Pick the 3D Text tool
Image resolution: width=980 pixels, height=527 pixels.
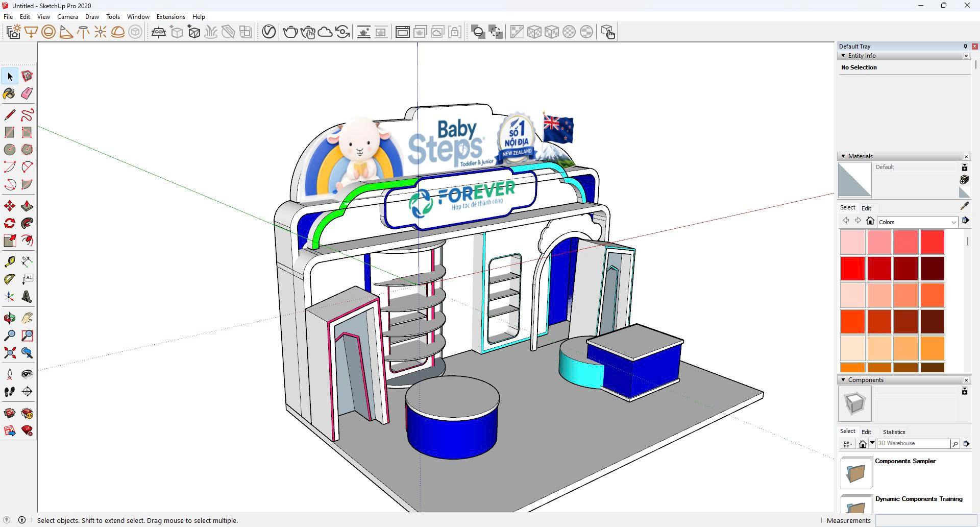27,297
